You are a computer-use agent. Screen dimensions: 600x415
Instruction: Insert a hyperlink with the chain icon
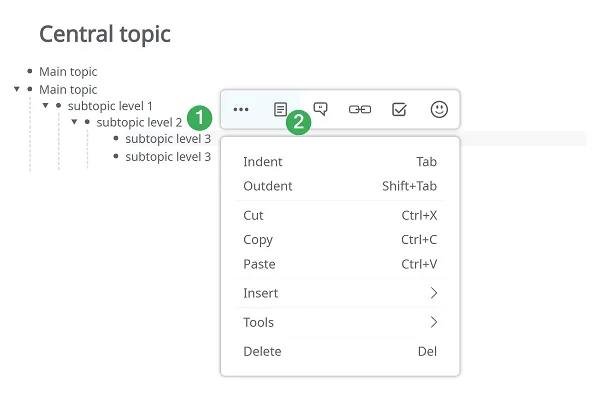(x=360, y=110)
